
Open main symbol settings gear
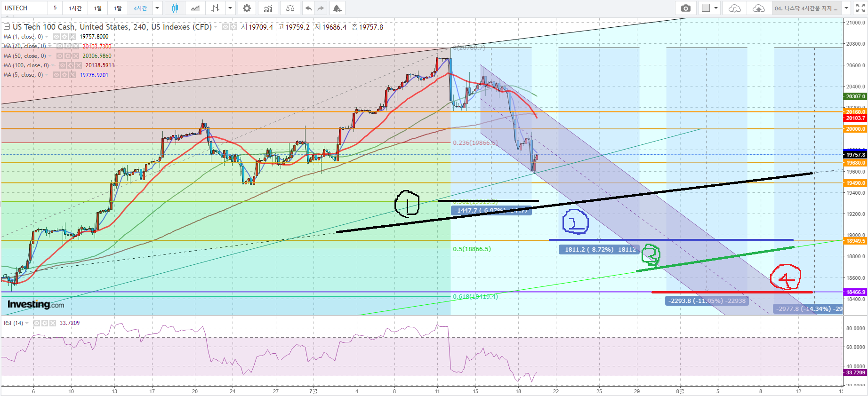(233, 27)
